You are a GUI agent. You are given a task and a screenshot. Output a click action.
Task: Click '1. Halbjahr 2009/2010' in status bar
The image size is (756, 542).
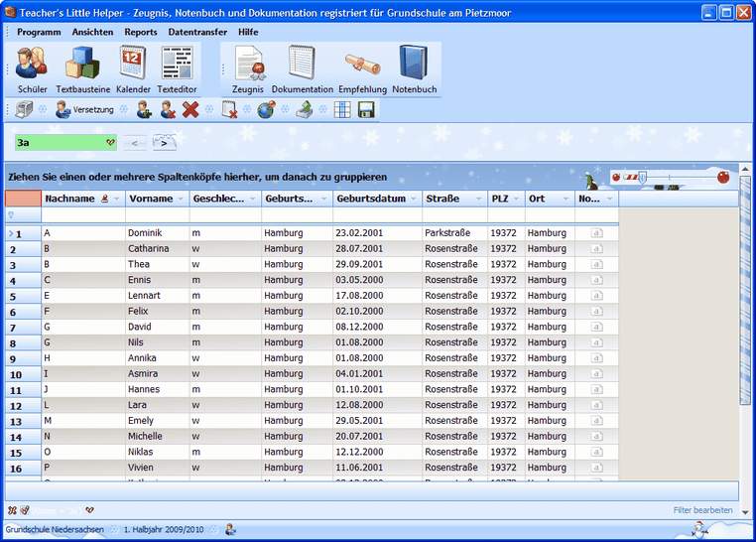[164, 529]
